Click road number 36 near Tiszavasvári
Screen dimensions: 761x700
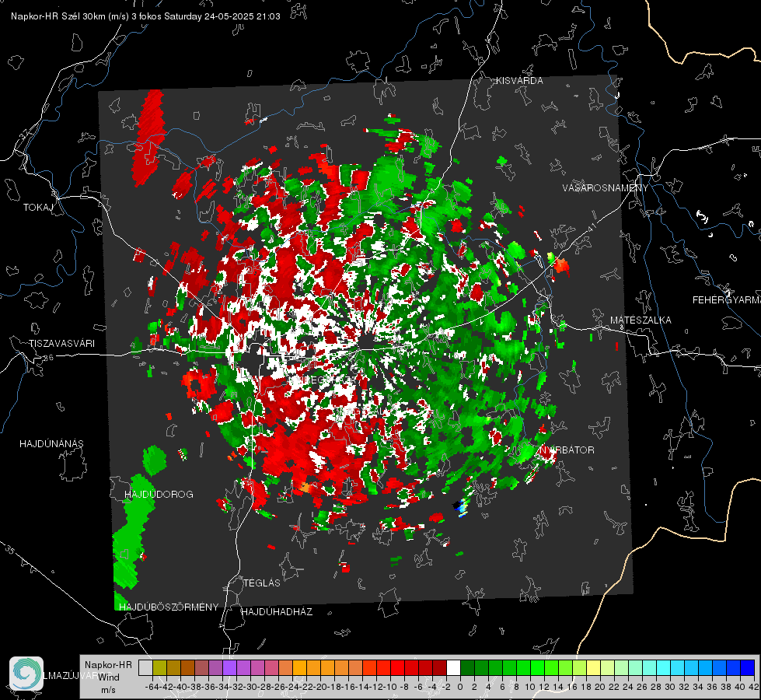(x=48, y=358)
